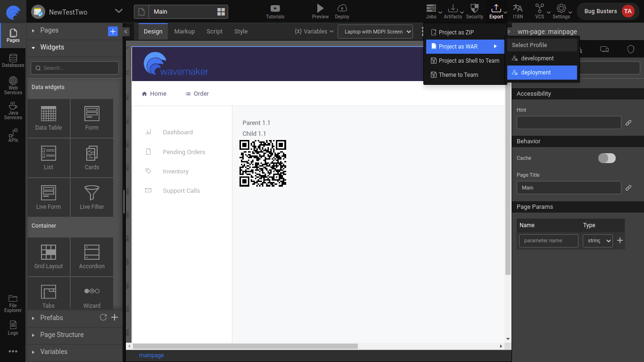Image resolution: width=644 pixels, height=362 pixels.
Task: Refresh the Prefabs list
Action: (103, 317)
